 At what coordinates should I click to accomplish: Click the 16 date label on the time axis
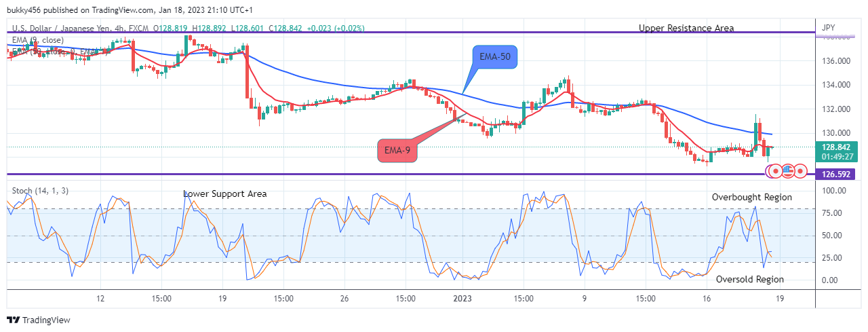(707, 299)
